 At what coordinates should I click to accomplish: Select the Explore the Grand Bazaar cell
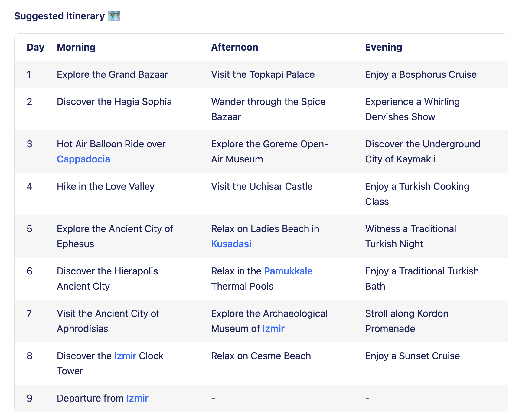click(112, 74)
